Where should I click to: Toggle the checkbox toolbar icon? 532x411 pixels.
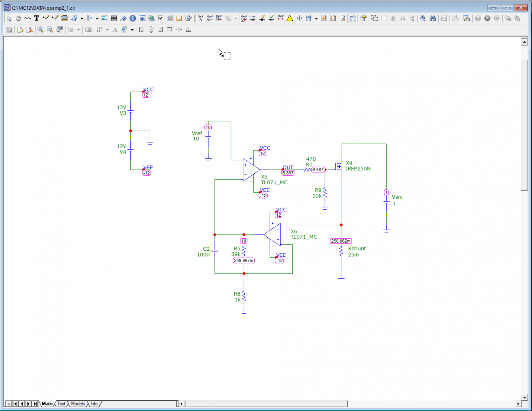coord(160,18)
